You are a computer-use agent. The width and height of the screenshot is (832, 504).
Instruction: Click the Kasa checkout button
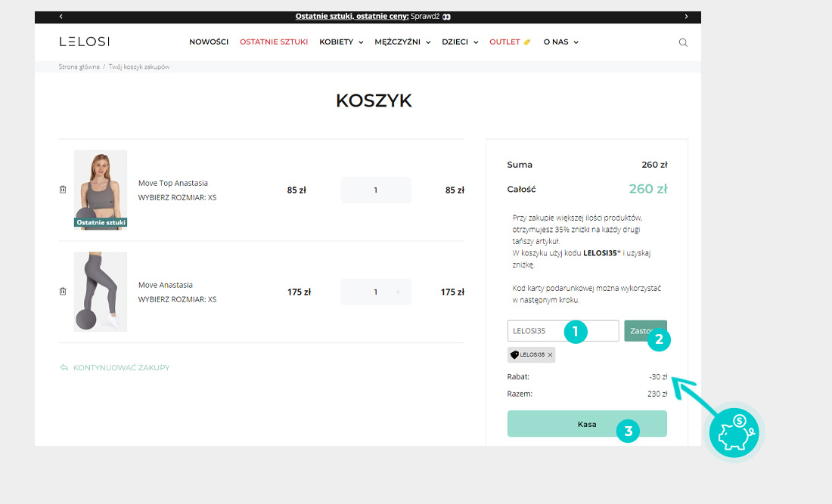[587, 424]
